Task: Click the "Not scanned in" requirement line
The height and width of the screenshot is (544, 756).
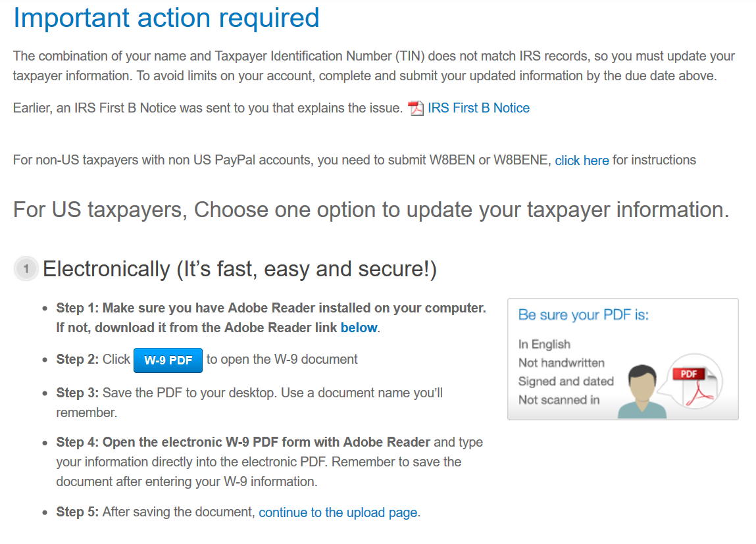Action: pyautogui.click(x=559, y=400)
